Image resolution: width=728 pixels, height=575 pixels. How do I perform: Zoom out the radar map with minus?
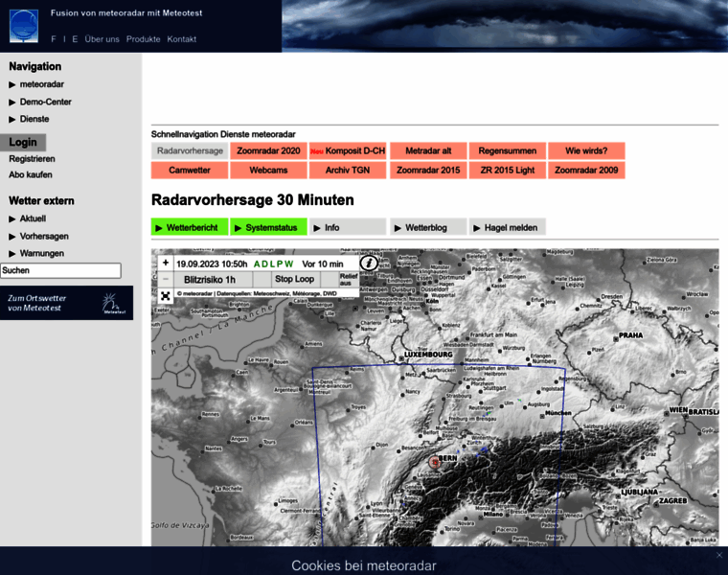[166, 279]
